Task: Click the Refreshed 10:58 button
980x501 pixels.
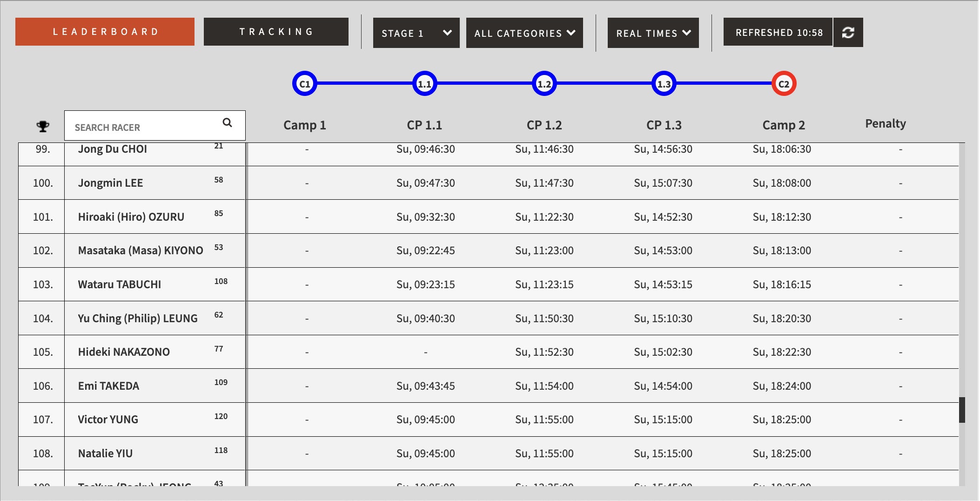Action: tap(778, 32)
